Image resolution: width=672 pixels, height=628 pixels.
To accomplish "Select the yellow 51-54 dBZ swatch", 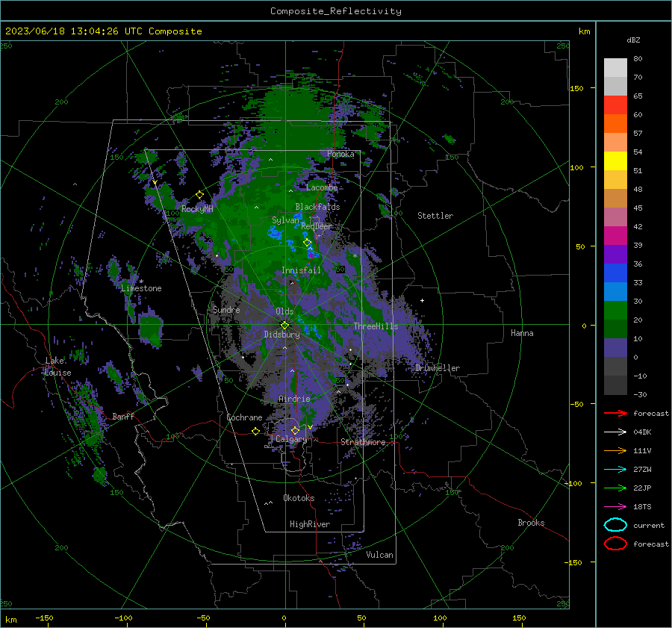I will coord(615,161).
